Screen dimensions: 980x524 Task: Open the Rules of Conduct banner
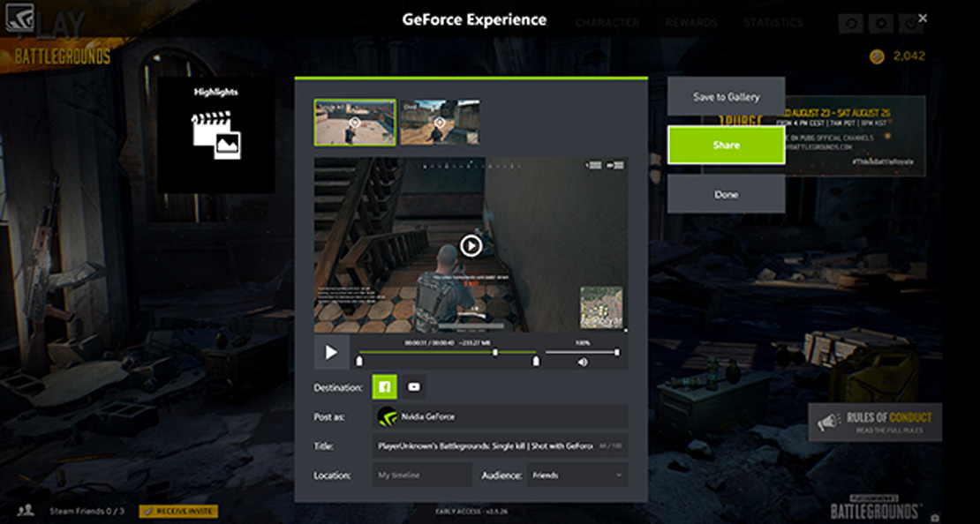[x=875, y=423]
